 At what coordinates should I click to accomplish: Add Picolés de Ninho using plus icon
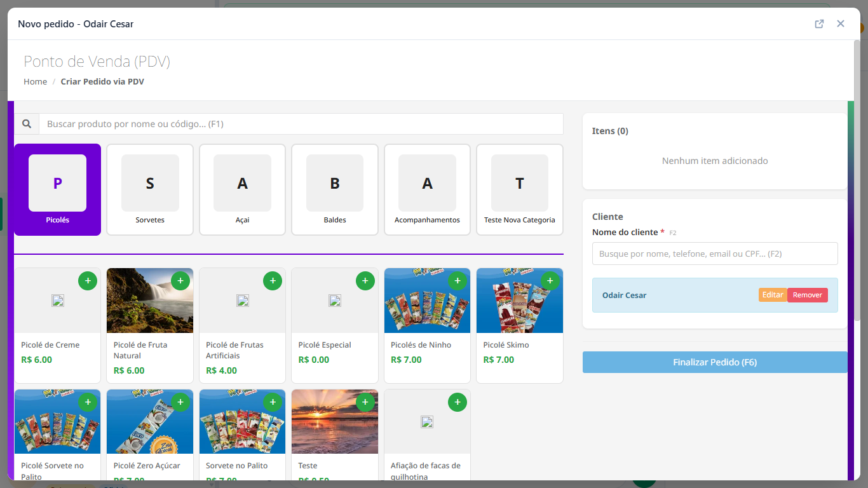[x=458, y=281]
